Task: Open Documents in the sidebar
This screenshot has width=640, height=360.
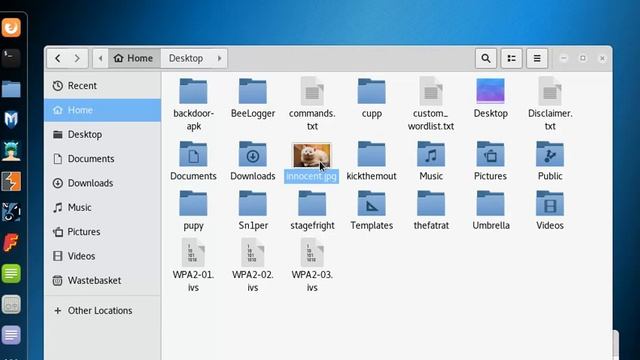Action: coord(102,159)
